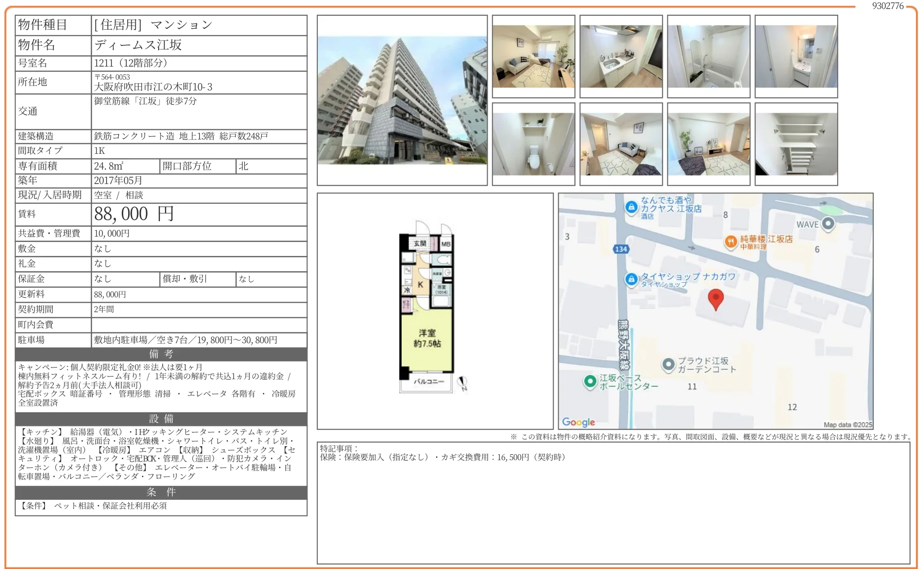Click the 設備 section header

pos(161,419)
